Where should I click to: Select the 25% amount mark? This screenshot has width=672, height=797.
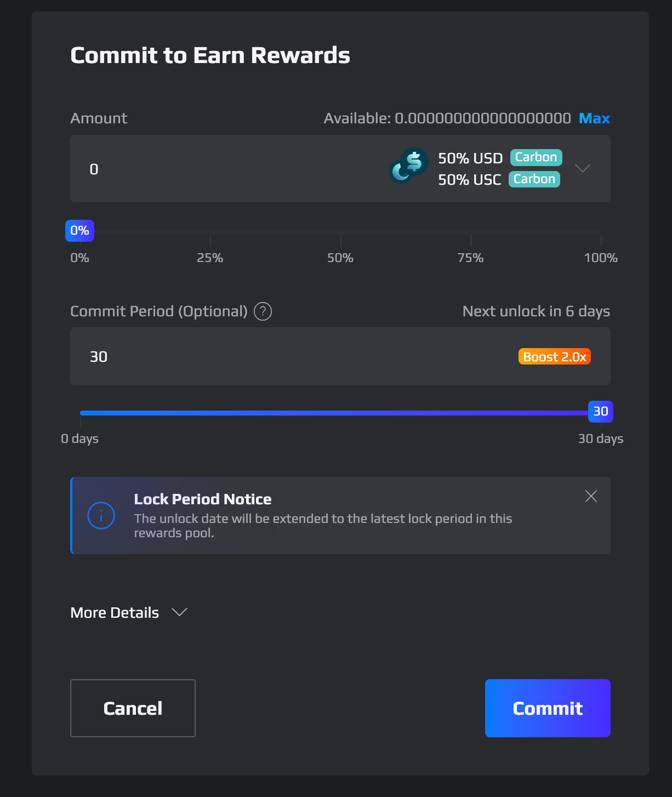[x=210, y=258]
